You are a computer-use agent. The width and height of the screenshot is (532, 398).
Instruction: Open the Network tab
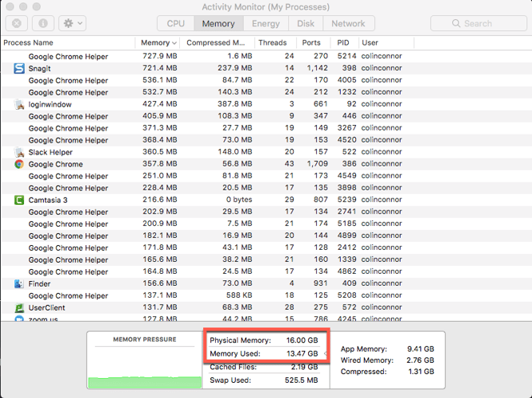(349, 23)
